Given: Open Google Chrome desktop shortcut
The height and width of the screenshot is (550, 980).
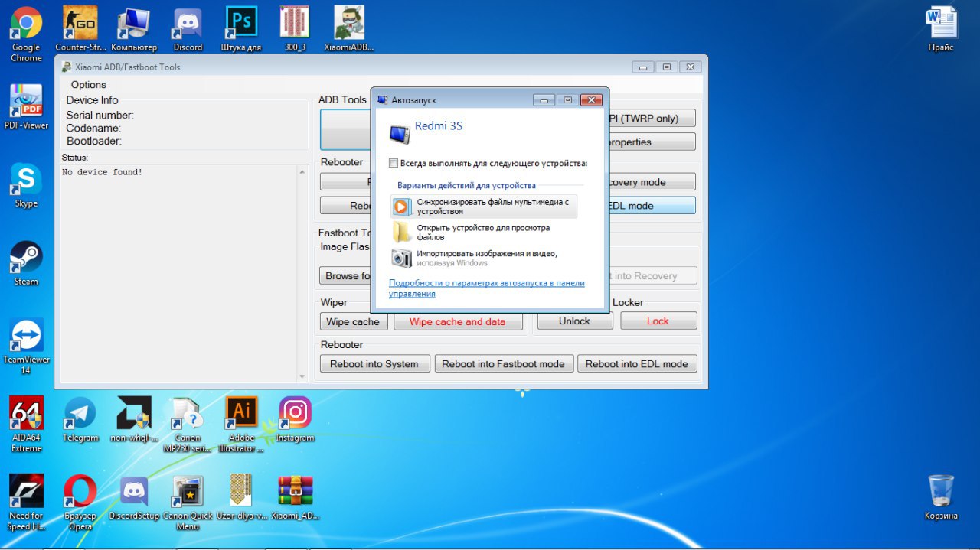Looking at the screenshot, I should pyautogui.click(x=26, y=34).
